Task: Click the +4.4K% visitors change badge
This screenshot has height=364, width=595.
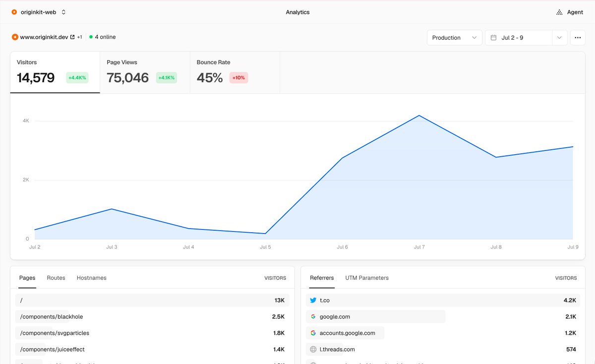Action: click(77, 78)
